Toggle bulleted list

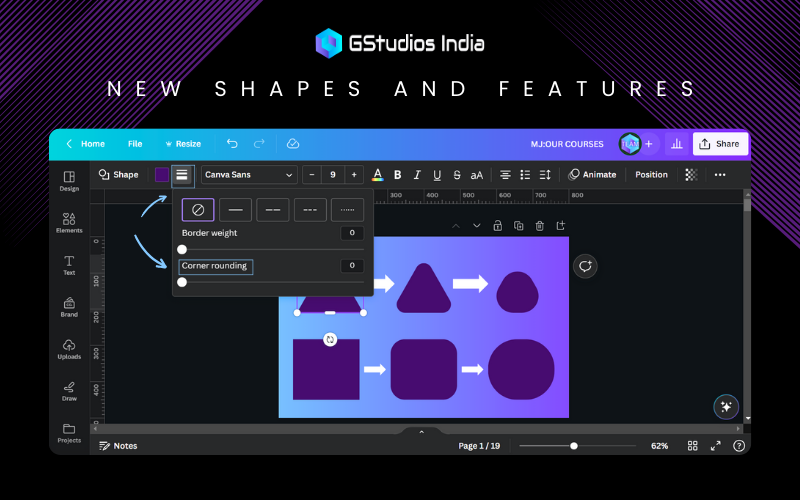click(525, 174)
